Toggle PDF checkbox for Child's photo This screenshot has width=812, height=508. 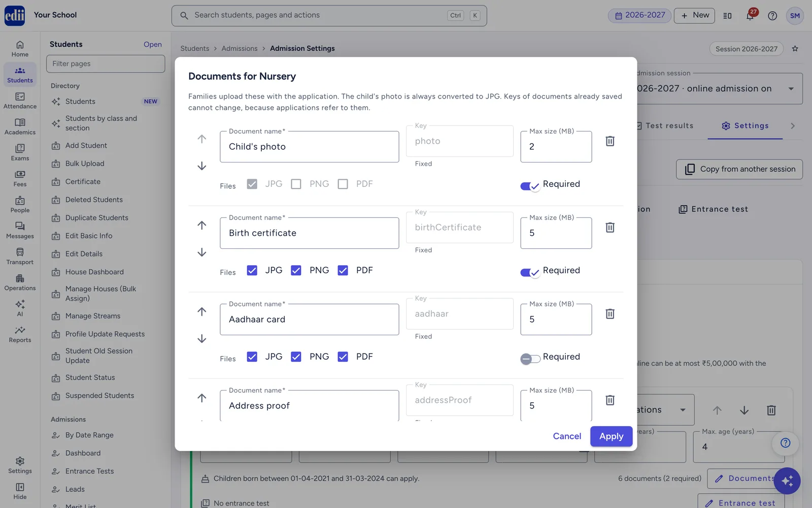[343, 184]
